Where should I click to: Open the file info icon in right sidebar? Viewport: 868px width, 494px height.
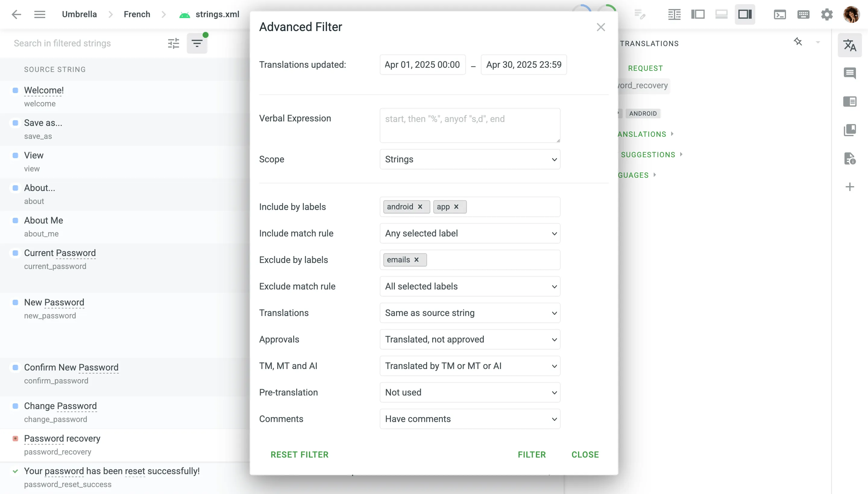[x=850, y=158]
